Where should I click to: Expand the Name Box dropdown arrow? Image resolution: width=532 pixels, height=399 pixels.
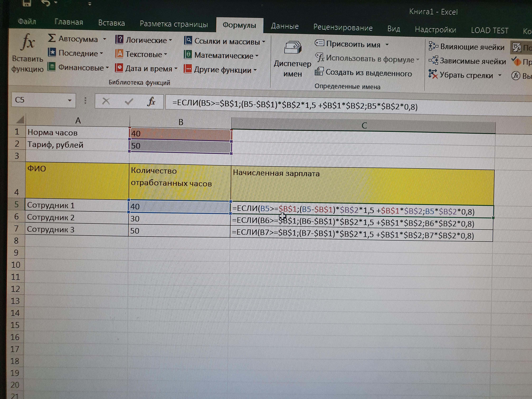[x=70, y=100]
